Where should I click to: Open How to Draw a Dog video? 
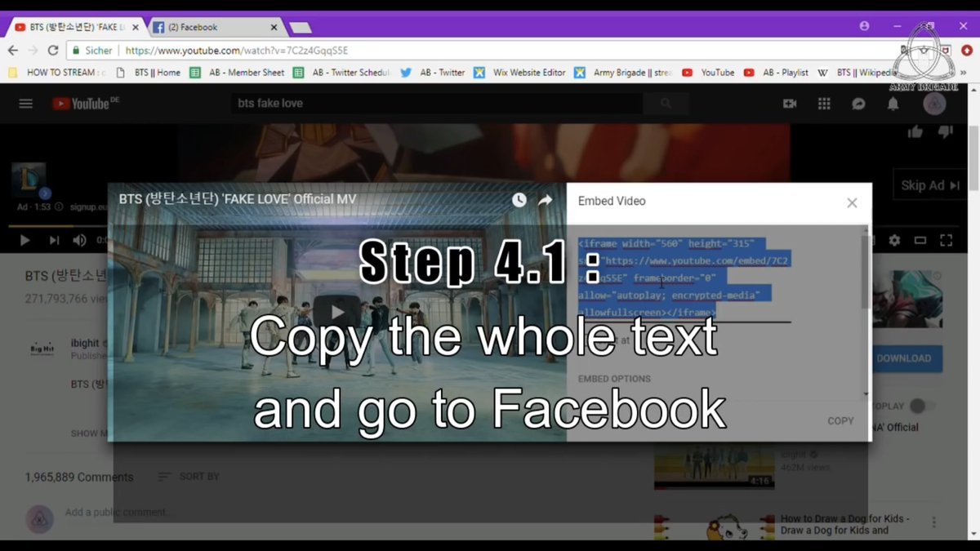point(845,524)
